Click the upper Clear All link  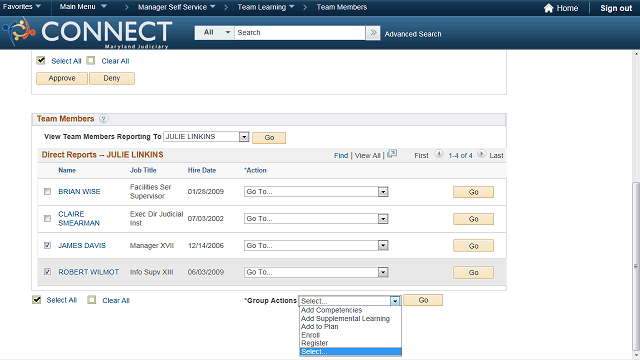click(x=115, y=61)
